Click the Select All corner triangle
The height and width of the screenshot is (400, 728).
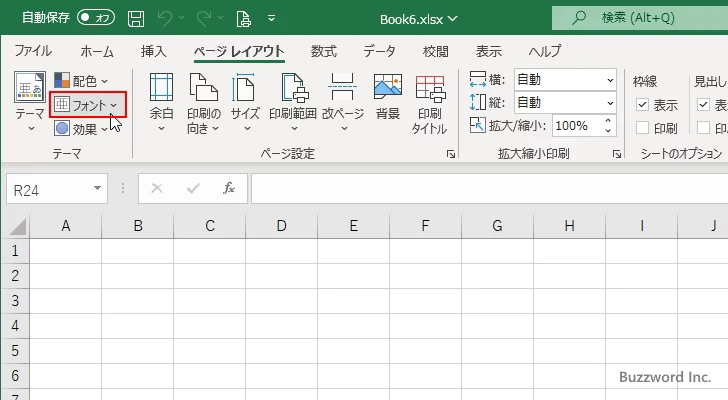pyautogui.click(x=18, y=226)
